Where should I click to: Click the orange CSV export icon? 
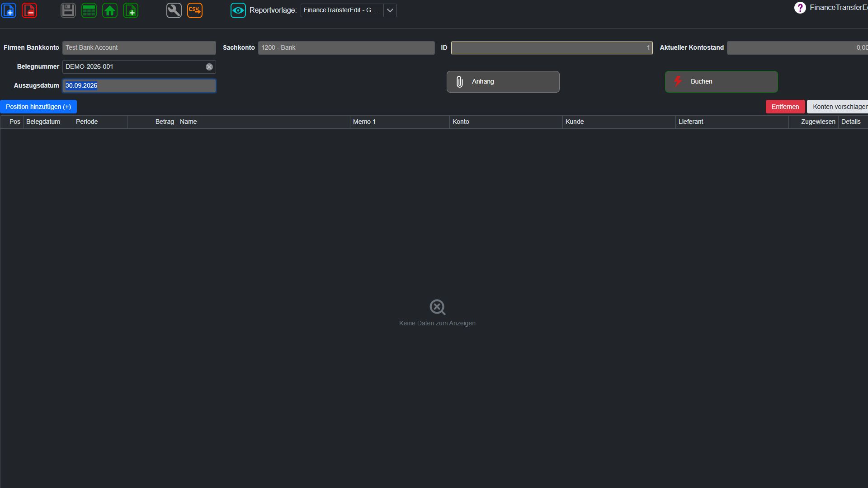click(x=195, y=10)
